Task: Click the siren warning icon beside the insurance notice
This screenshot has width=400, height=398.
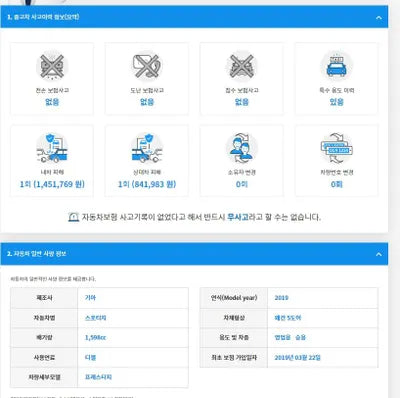Action: coord(73,217)
